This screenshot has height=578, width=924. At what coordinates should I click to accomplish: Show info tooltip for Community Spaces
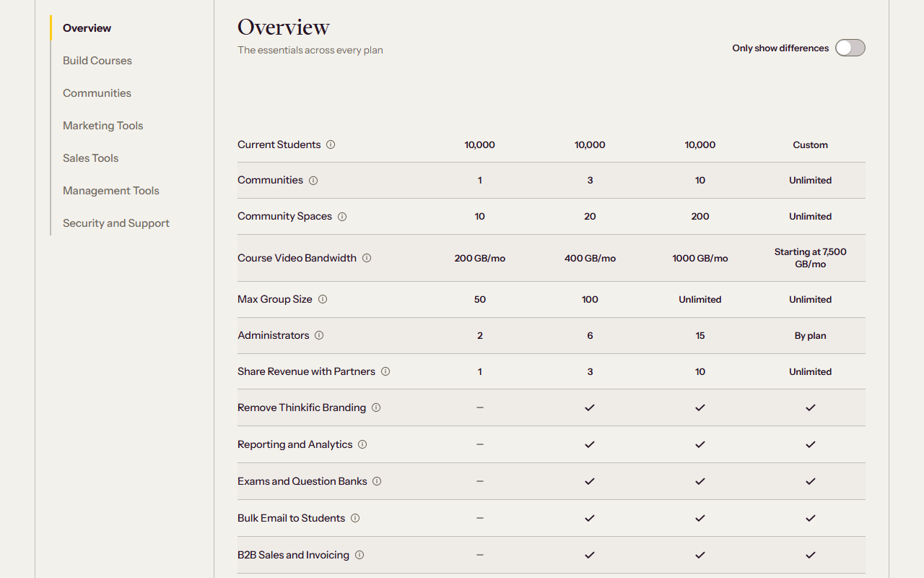[x=342, y=217]
